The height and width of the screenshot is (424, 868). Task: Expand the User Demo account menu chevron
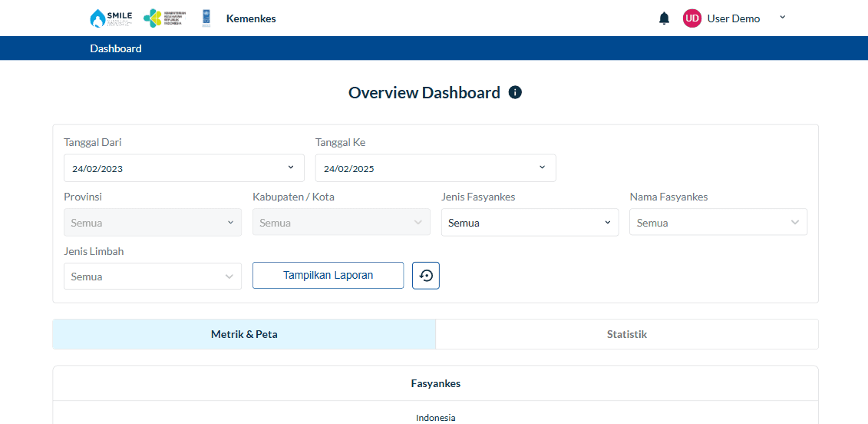(782, 17)
